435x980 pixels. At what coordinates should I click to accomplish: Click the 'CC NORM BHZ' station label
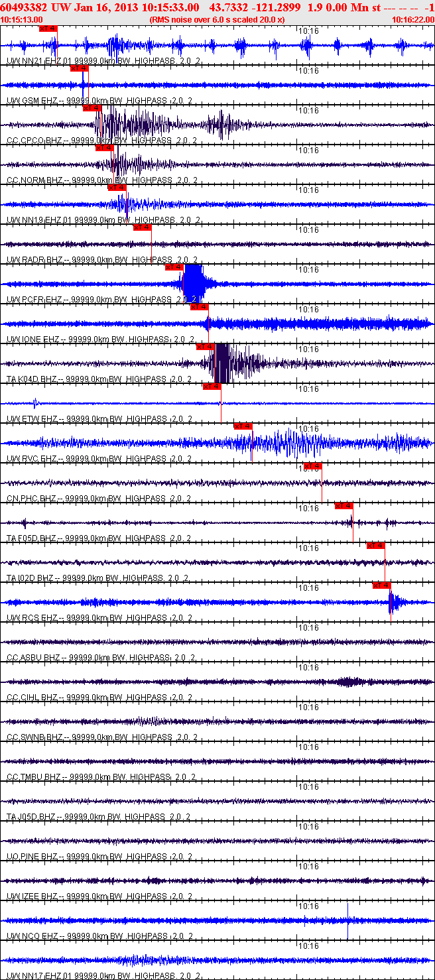[x=34, y=180]
